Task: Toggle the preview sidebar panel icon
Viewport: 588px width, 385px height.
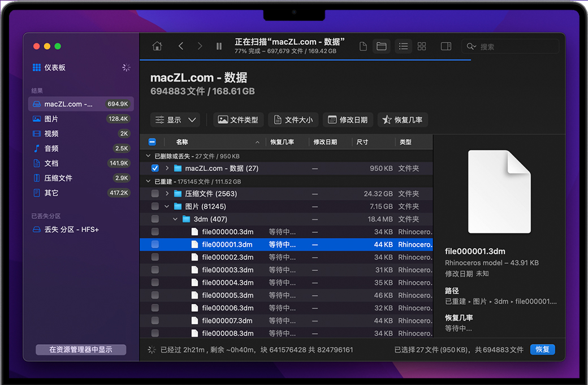Action: [446, 46]
